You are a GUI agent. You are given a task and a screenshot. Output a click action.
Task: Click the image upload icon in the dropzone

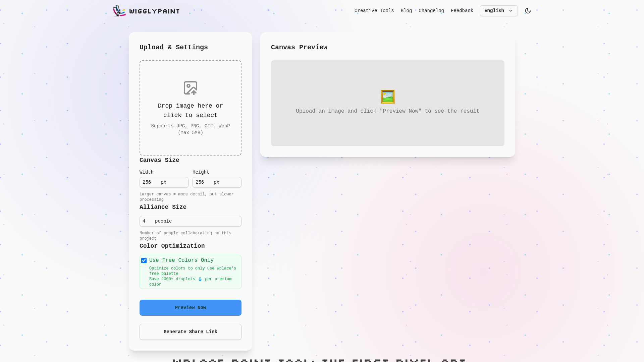pos(190,88)
